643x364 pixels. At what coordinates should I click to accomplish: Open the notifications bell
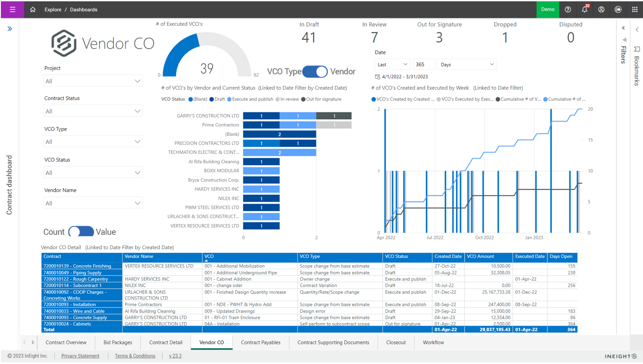coord(584,9)
